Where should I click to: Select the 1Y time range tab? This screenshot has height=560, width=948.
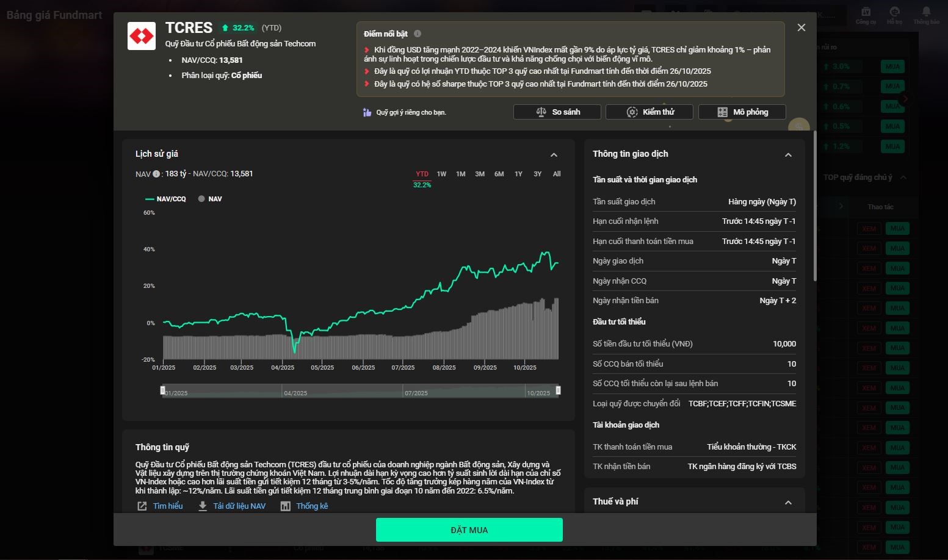(518, 174)
